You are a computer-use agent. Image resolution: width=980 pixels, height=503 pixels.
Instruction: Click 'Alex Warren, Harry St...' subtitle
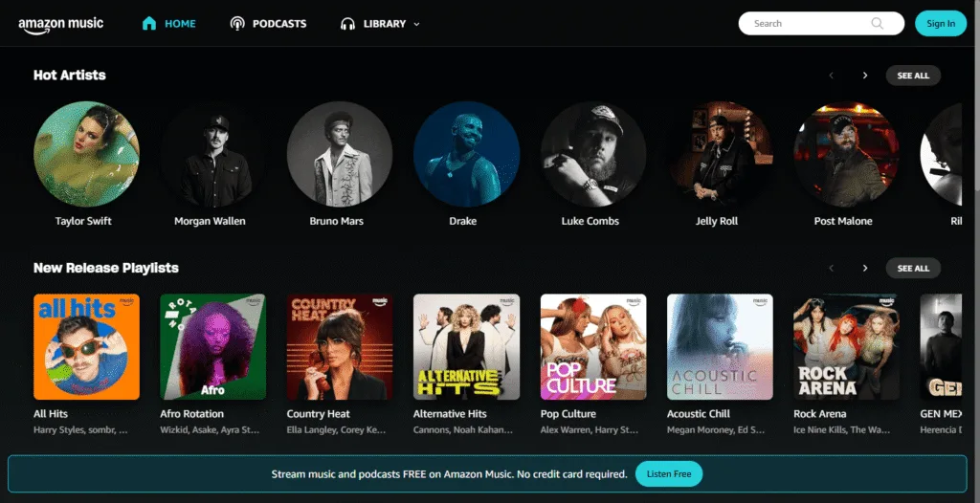pos(590,430)
